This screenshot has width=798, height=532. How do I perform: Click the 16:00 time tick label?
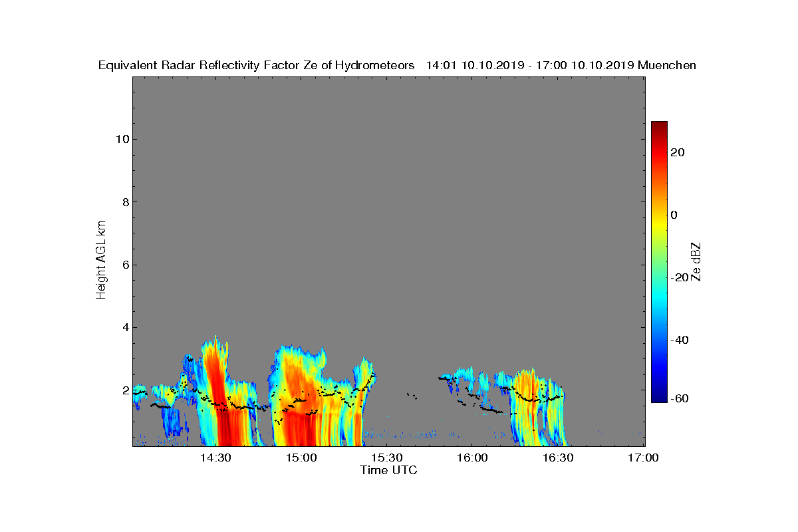pos(471,458)
